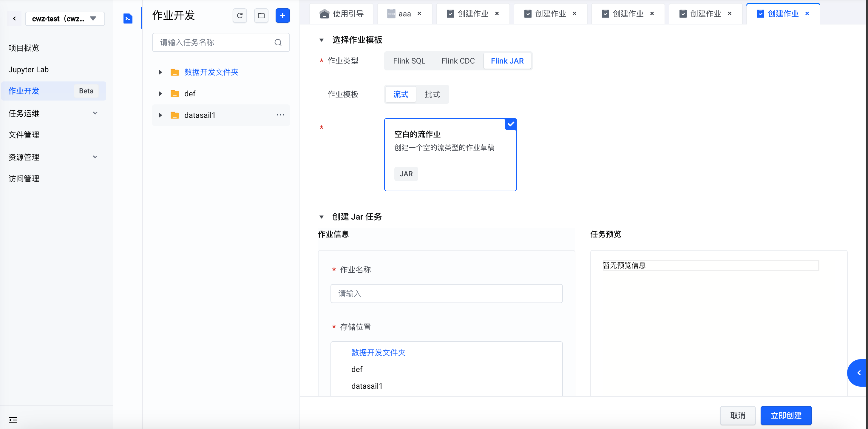
Task: Select Flink CDC job type
Action: [x=458, y=61]
